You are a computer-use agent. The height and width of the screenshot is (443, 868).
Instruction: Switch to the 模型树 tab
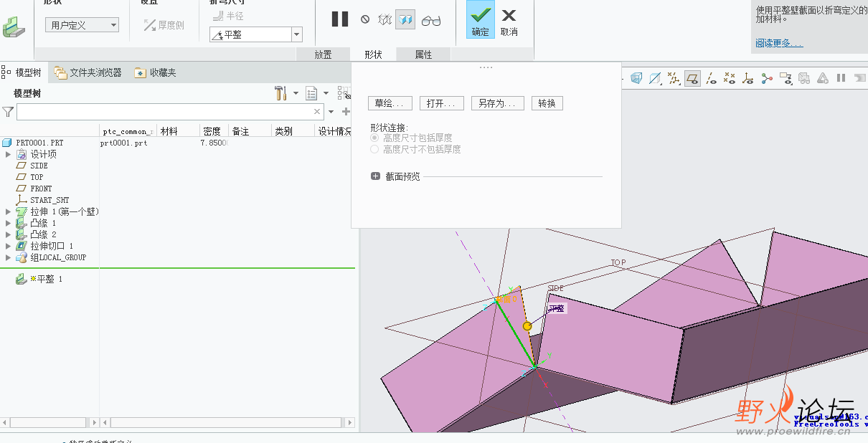click(24, 72)
